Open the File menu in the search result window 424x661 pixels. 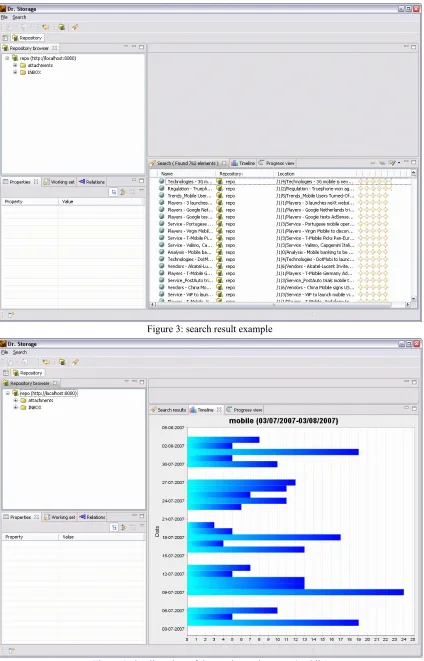pyautogui.click(x=4, y=17)
